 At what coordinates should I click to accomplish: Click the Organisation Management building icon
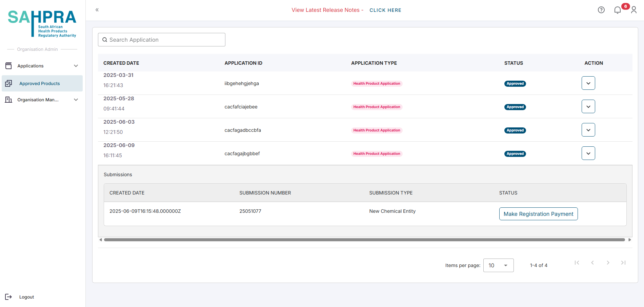click(x=9, y=100)
